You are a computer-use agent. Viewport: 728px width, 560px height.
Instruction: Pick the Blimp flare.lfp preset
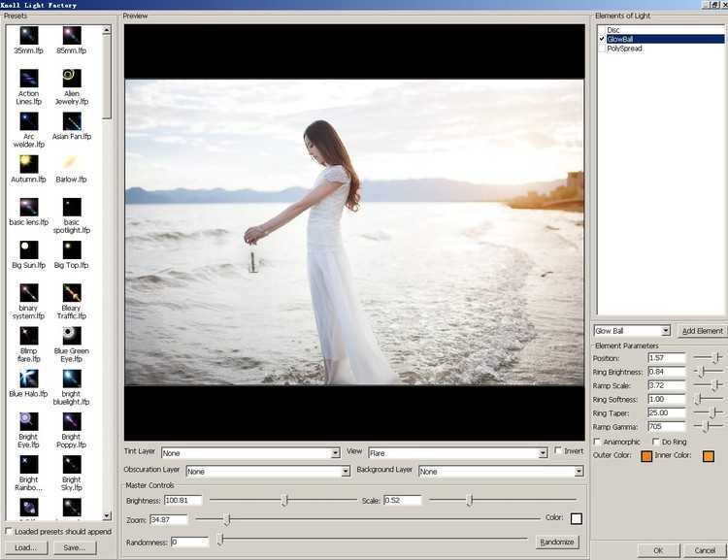29,336
